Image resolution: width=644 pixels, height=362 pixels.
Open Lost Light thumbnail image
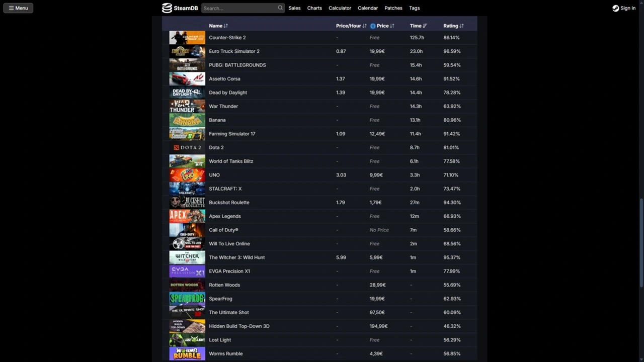pyautogui.click(x=187, y=340)
